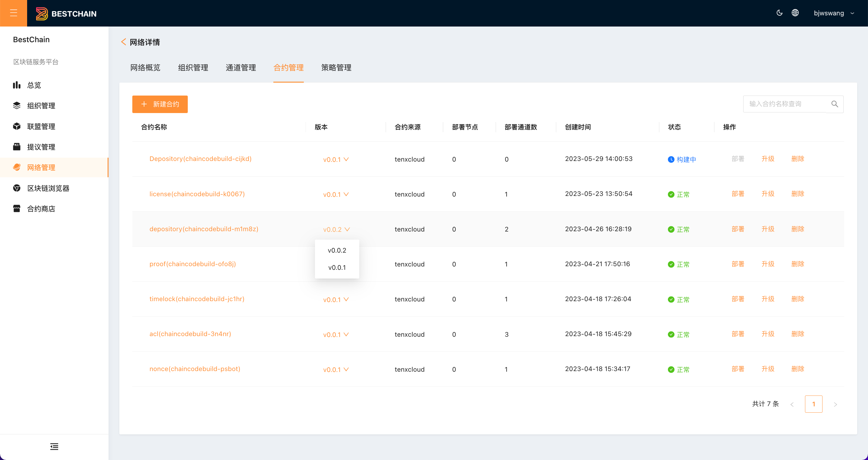
Task: Expand version dropdown for timelock row
Action: pos(336,300)
